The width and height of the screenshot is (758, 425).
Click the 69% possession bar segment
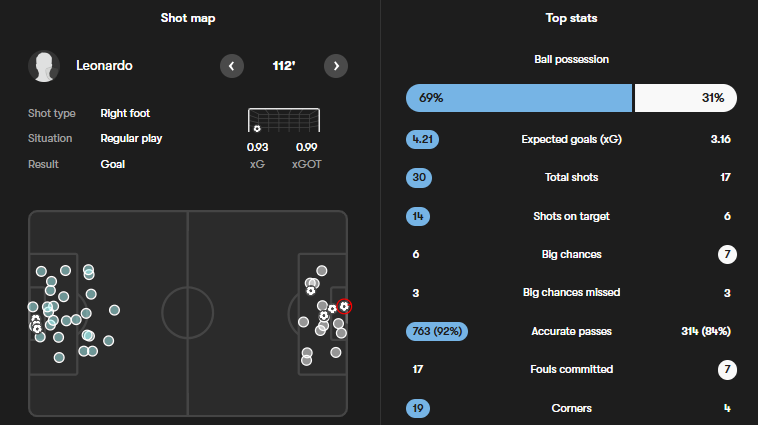[519, 98]
